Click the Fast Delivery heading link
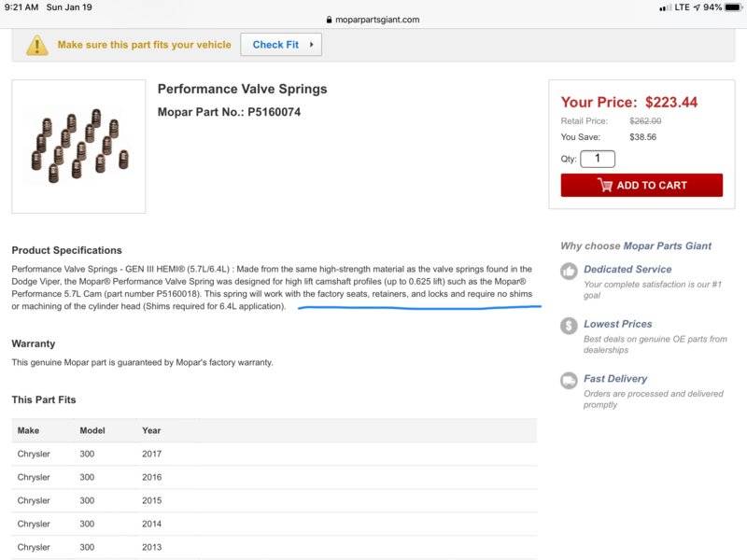Viewport: 747px width, 560px height. [x=615, y=379]
